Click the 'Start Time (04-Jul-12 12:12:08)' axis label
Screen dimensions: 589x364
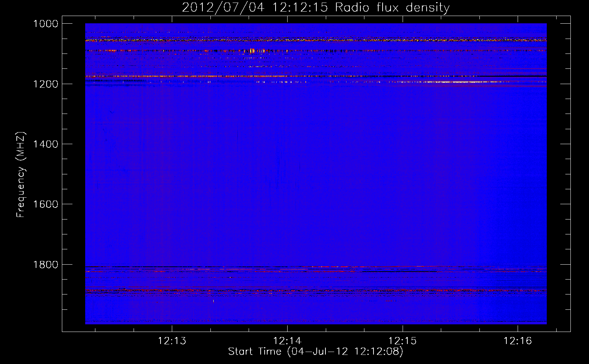[316, 352]
